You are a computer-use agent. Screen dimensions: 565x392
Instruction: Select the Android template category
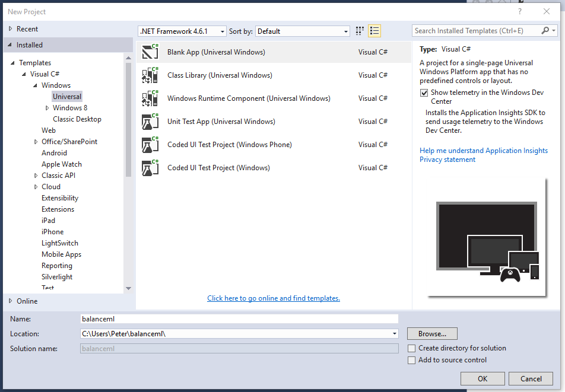54,153
